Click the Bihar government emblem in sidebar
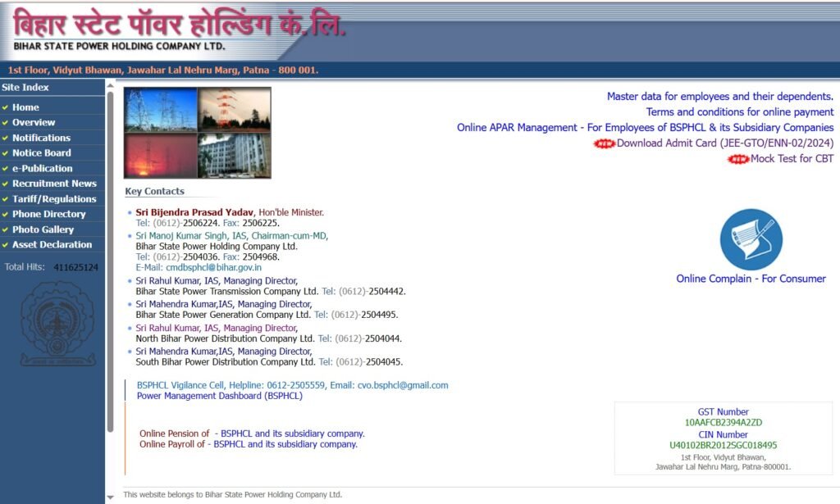This screenshot has height=504, width=840. pyautogui.click(x=58, y=325)
